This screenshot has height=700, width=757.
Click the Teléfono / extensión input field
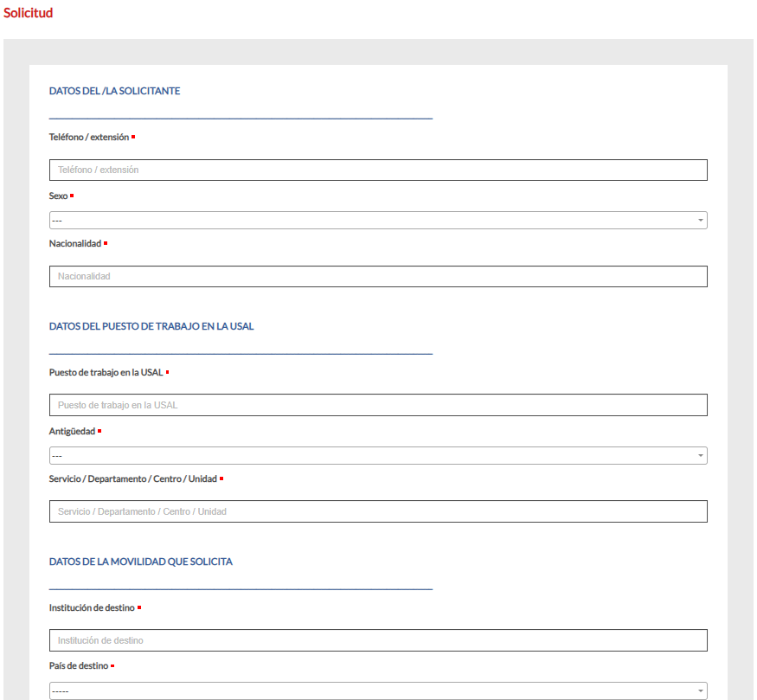point(378,170)
